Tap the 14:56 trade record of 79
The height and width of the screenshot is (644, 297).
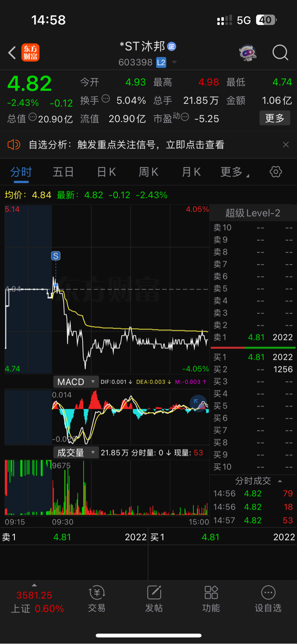(x=253, y=494)
